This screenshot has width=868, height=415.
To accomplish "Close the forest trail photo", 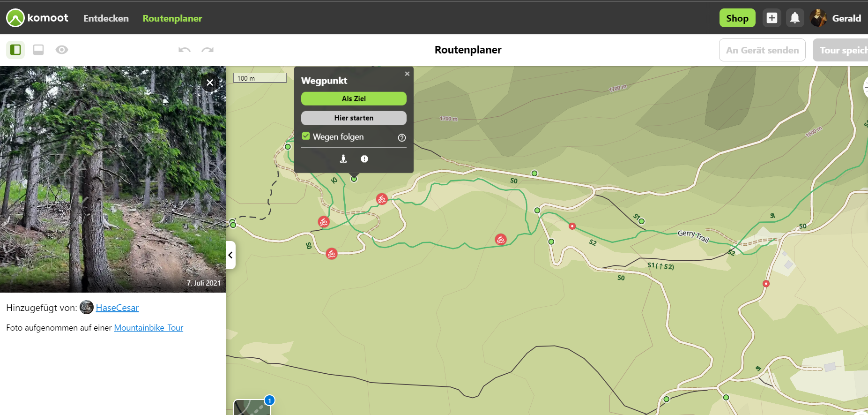I will 210,83.
